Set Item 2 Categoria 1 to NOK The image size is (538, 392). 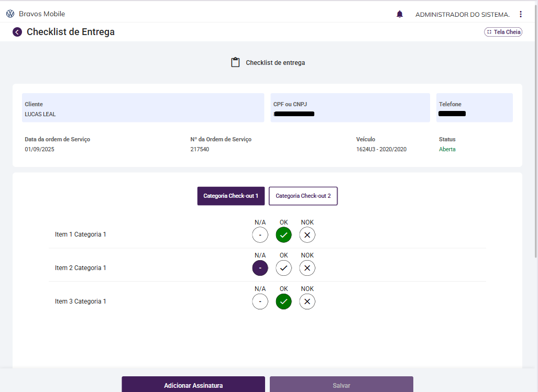pos(307,268)
